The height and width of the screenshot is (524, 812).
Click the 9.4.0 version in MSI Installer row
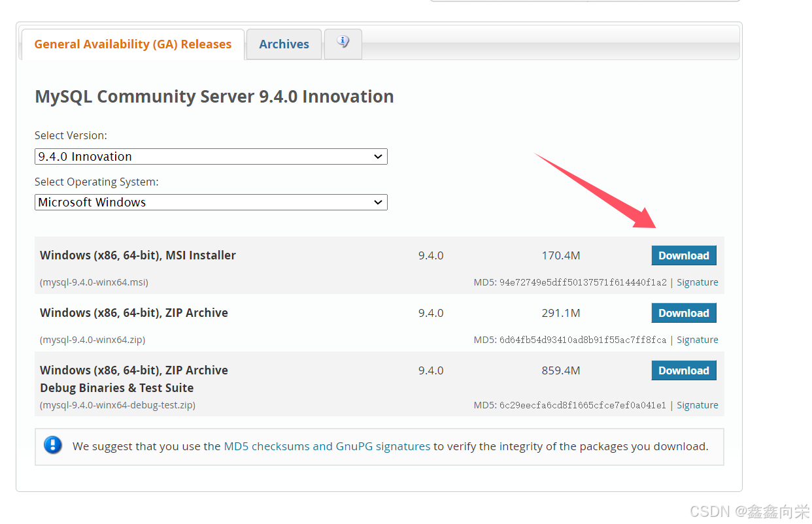coord(431,255)
